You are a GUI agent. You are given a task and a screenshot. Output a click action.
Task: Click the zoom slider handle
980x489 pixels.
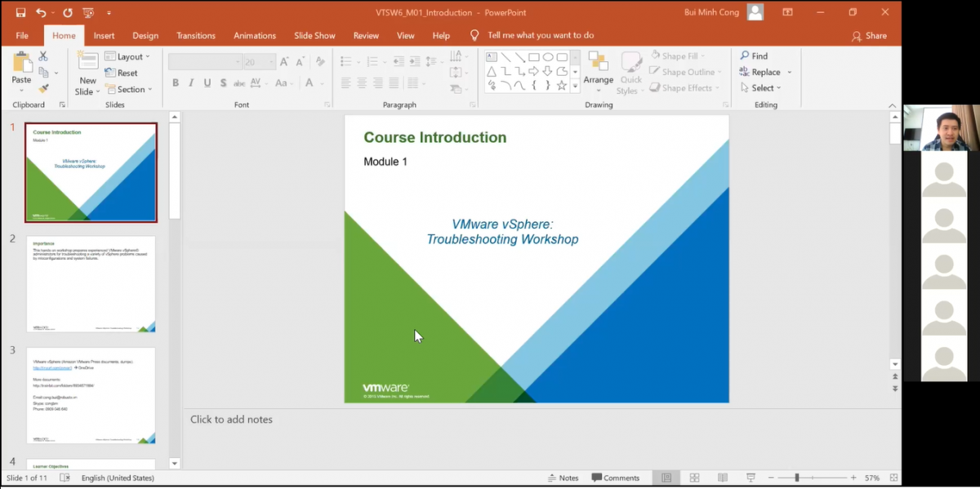click(797, 478)
